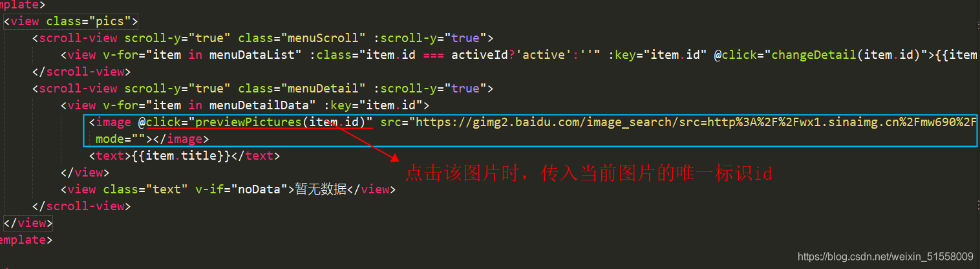Click the red annotation text about id

(589, 173)
